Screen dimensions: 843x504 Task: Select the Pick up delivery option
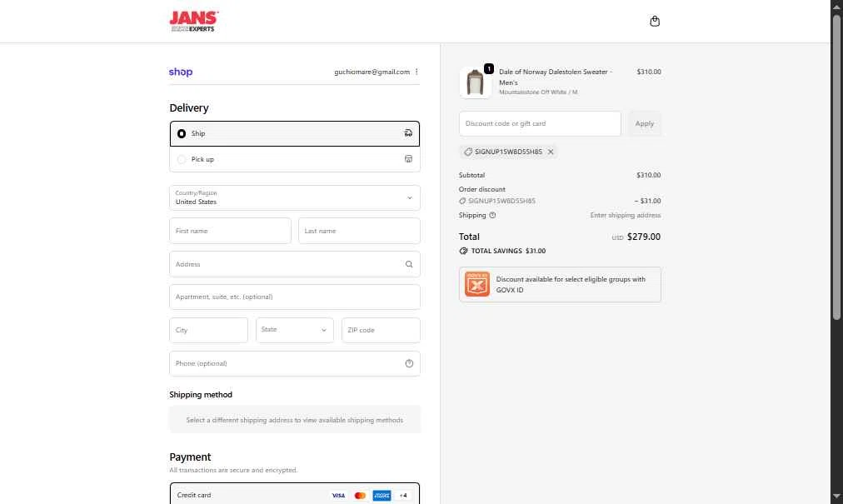click(x=295, y=159)
